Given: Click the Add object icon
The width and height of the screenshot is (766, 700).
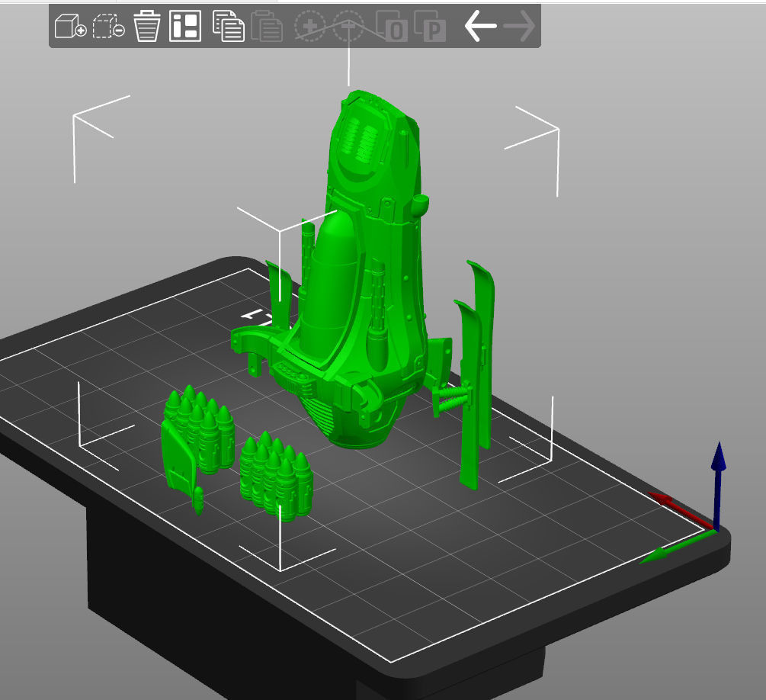Looking at the screenshot, I should pyautogui.click(x=70, y=26).
